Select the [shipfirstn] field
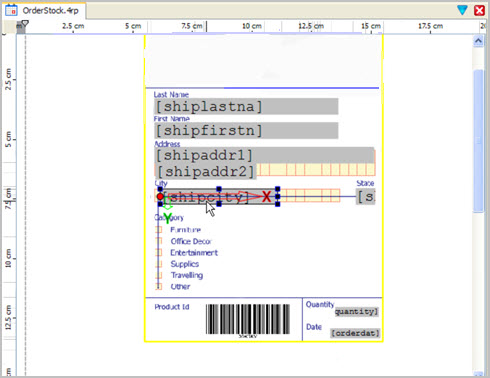The height and width of the screenshot is (378, 490). coord(246,130)
